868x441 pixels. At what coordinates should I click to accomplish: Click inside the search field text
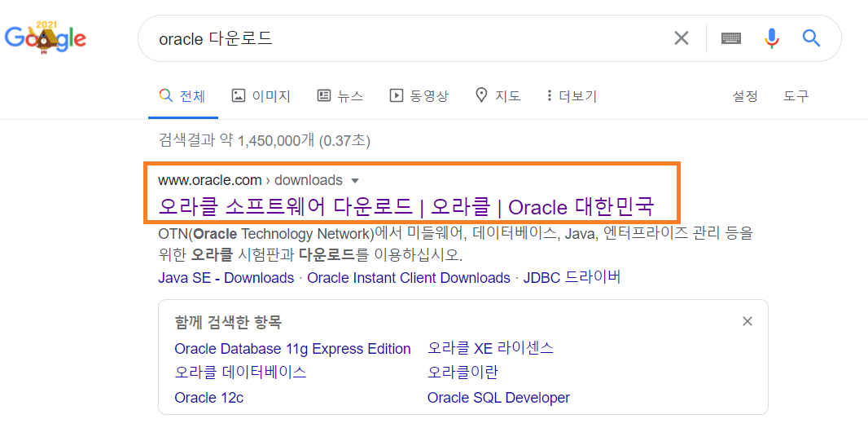point(215,38)
